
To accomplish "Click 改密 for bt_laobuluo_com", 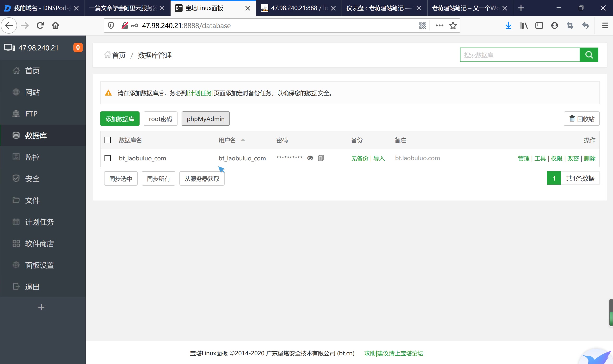I will [573, 158].
